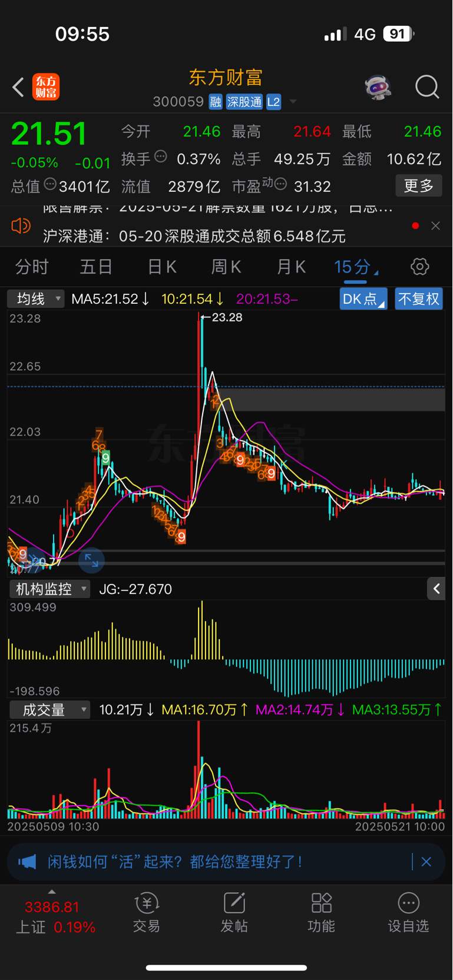This screenshot has height=980, width=453.
Task: Tap the 金额 10.62亿 value
Action: coord(414,159)
